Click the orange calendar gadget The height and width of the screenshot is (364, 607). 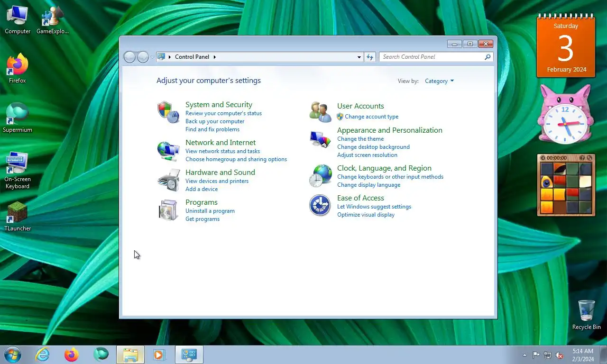pyautogui.click(x=566, y=46)
